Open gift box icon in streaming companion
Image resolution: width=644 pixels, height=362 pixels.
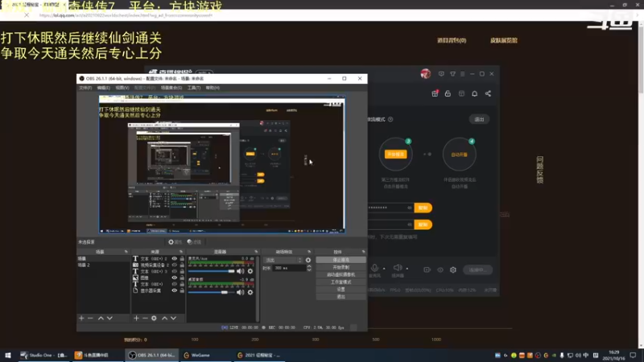(x=435, y=93)
